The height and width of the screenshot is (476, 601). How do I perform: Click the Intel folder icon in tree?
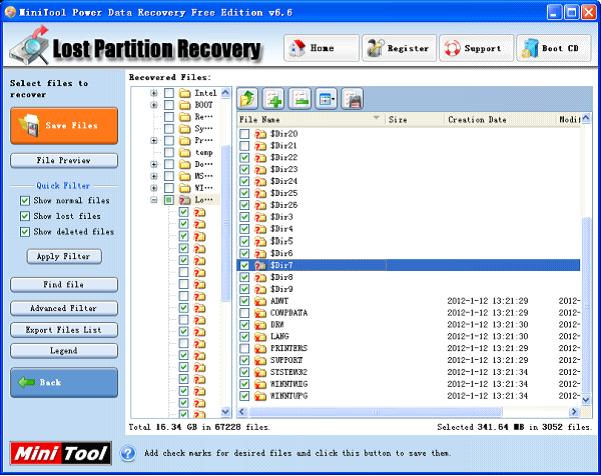click(x=185, y=93)
